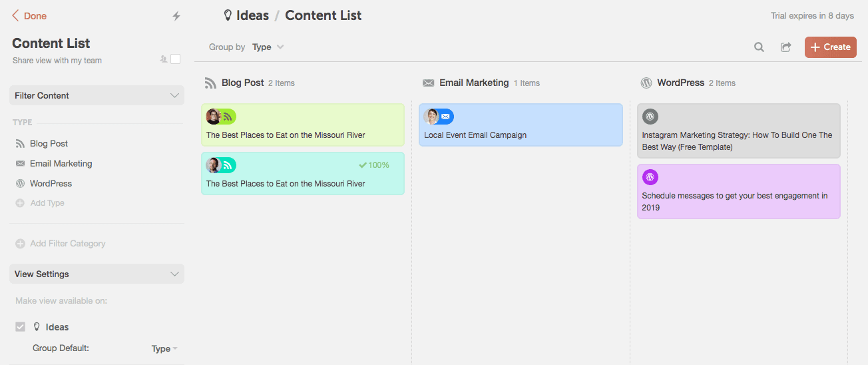Open the teal Missouri River card
The height and width of the screenshot is (365, 868).
(x=303, y=173)
